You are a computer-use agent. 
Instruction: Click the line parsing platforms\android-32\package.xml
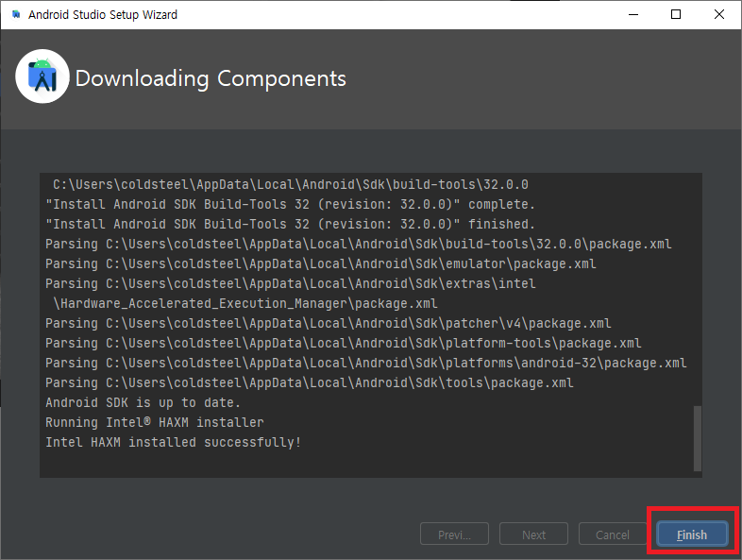click(365, 363)
